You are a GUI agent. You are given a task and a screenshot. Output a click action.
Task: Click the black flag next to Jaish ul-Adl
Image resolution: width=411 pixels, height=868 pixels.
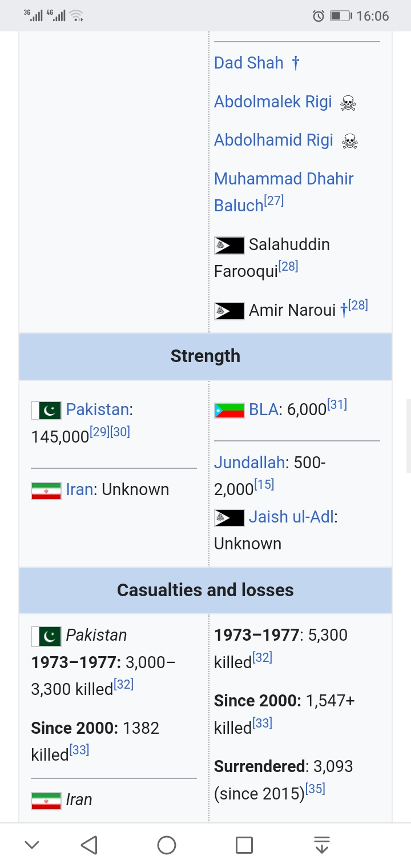(229, 518)
